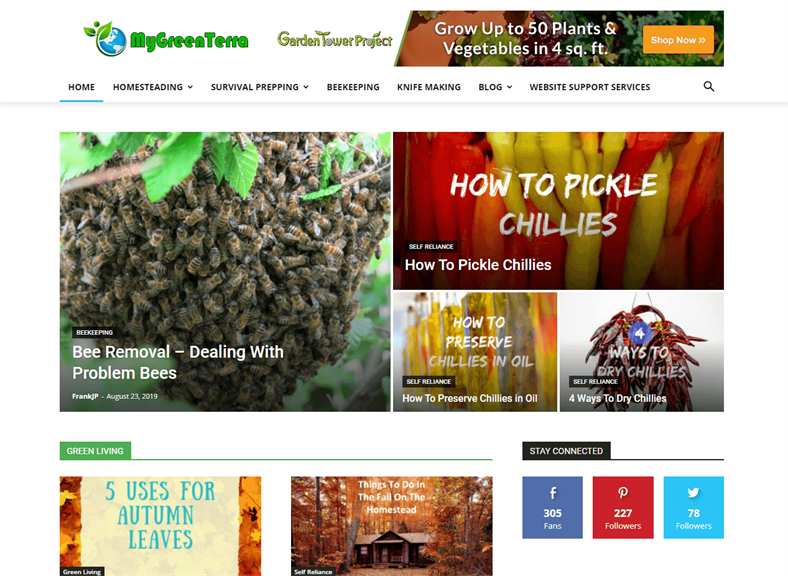Open the Knife Making menu item

[429, 87]
